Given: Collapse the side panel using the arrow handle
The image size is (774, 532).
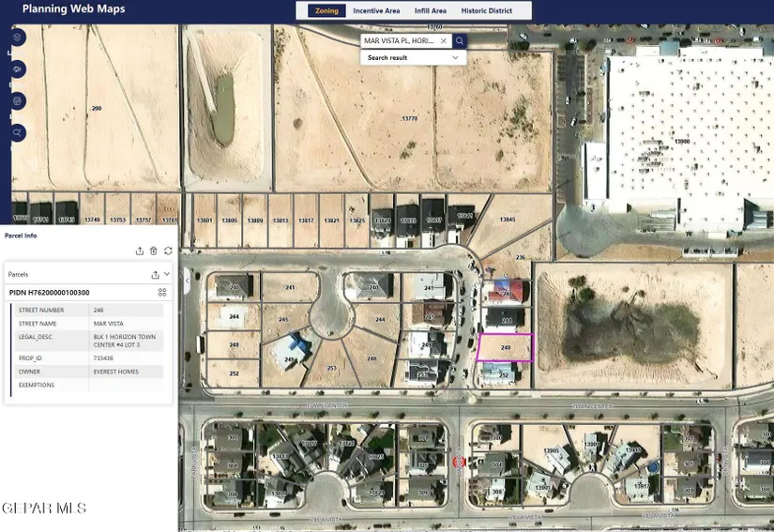Looking at the screenshot, I should pyautogui.click(x=187, y=281).
